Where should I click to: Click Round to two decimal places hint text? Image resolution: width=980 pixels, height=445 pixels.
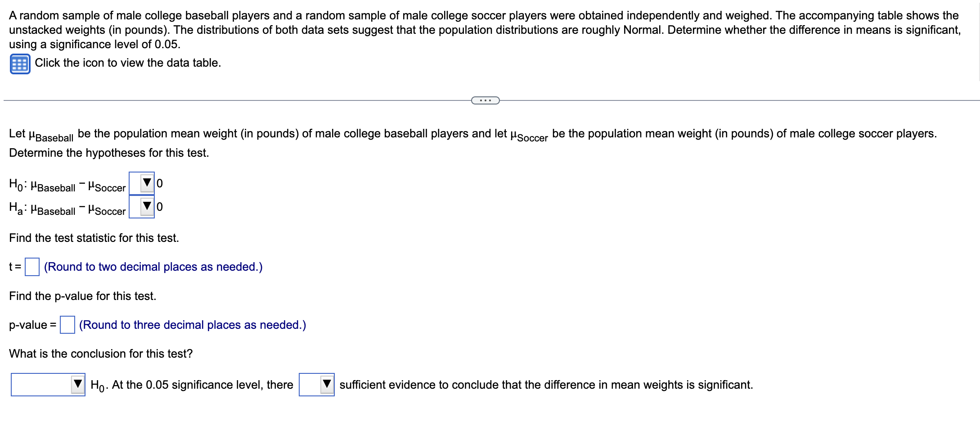[x=153, y=267]
